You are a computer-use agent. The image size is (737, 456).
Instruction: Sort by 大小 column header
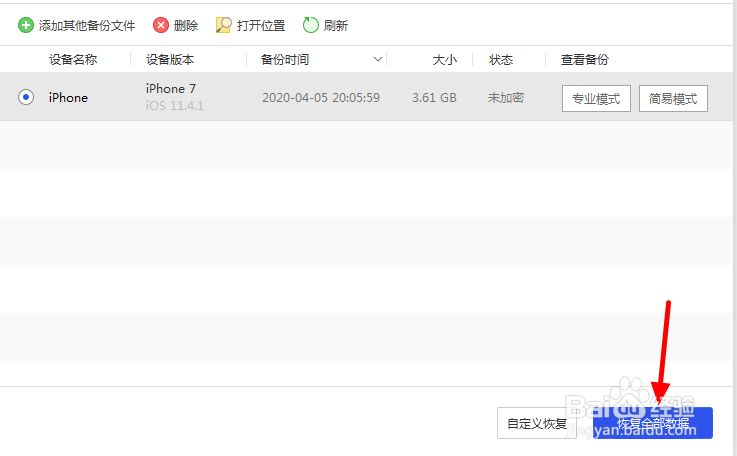445,60
